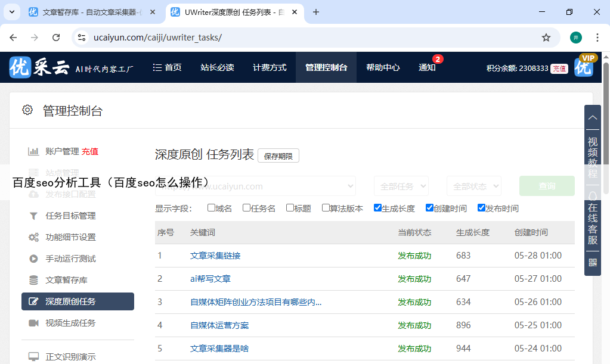Bookmark this page with star icon

(x=546, y=38)
